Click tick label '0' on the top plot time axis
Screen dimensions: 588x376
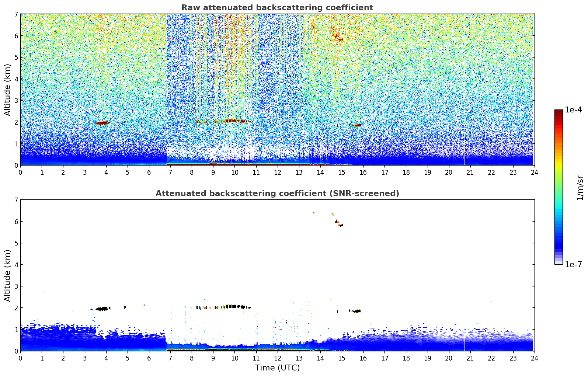coord(20,173)
